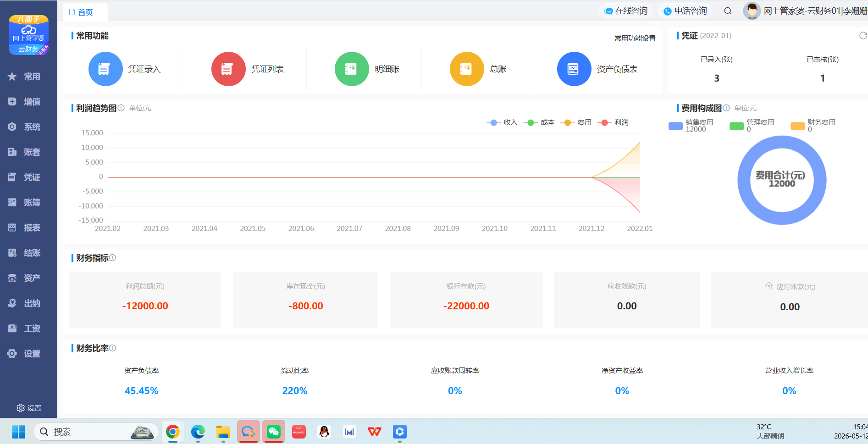Image resolution: width=868 pixels, height=444 pixels.
Task: Click the Windows Start button
Action: 18,432
